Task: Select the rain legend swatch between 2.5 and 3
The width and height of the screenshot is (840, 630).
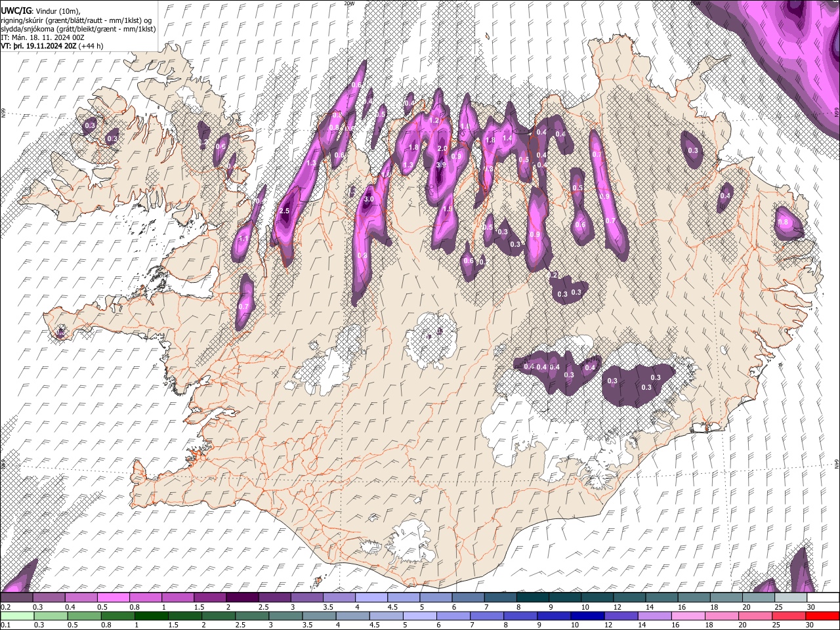Action: pyautogui.click(x=252, y=616)
